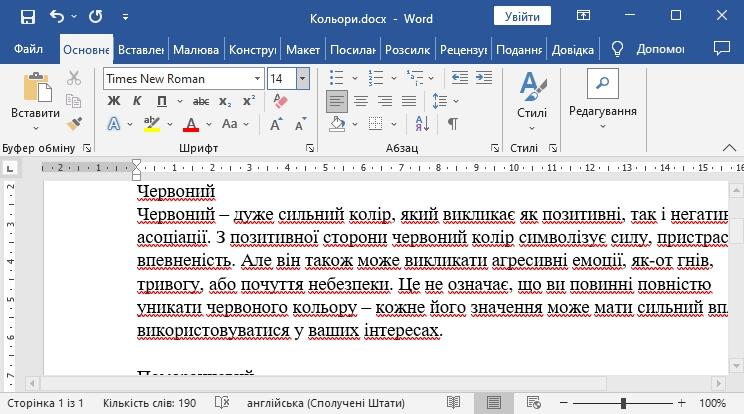This screenshot has width=744, height=414.
Task: Expand the line spacing options dropdown
Action: pyautogui.click(x=456, y=101)
